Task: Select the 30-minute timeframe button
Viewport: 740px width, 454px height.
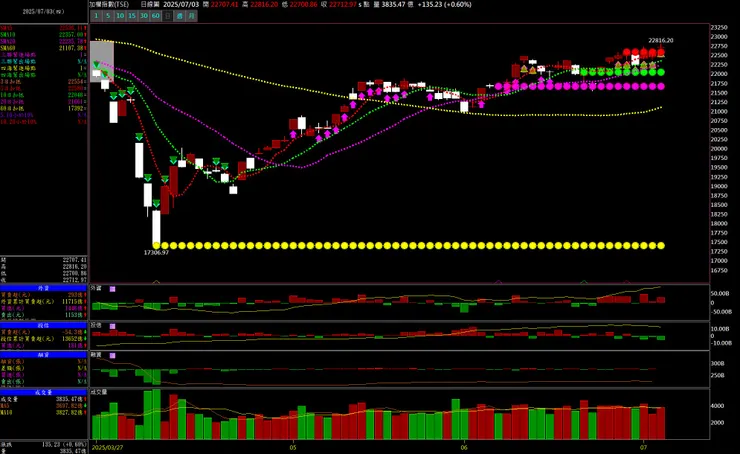Action: 143,16
